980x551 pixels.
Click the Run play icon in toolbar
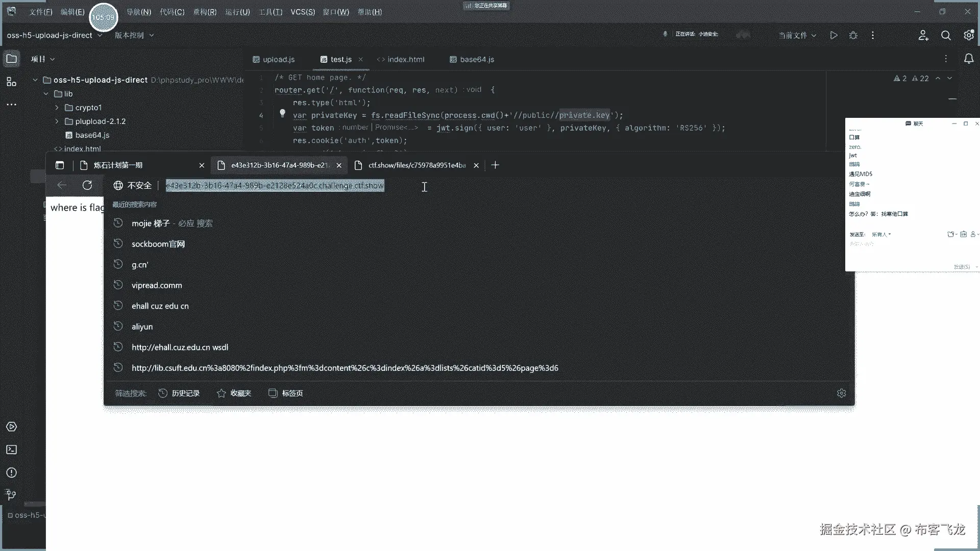[834, 35]
